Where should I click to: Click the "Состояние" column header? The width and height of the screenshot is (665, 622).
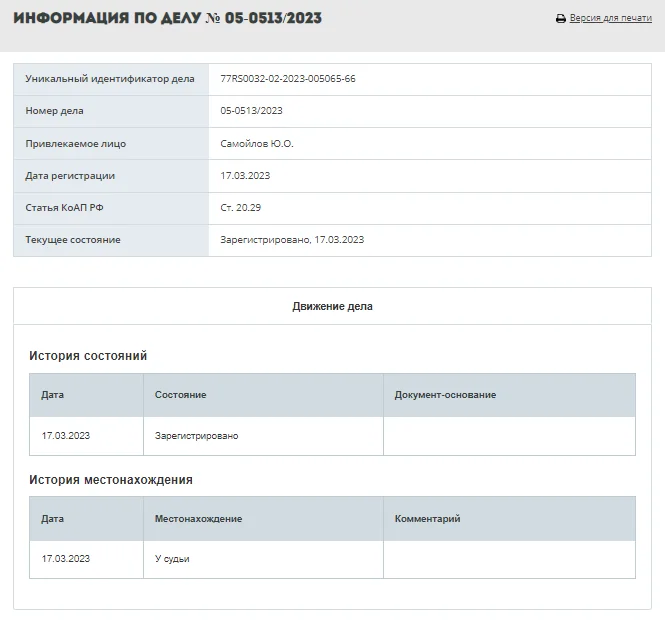pos(180,395)
